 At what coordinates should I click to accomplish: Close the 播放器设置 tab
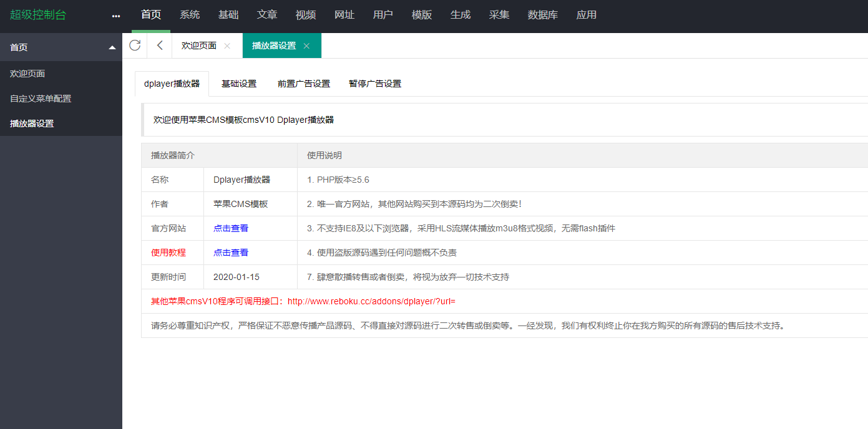pos(306,46)
